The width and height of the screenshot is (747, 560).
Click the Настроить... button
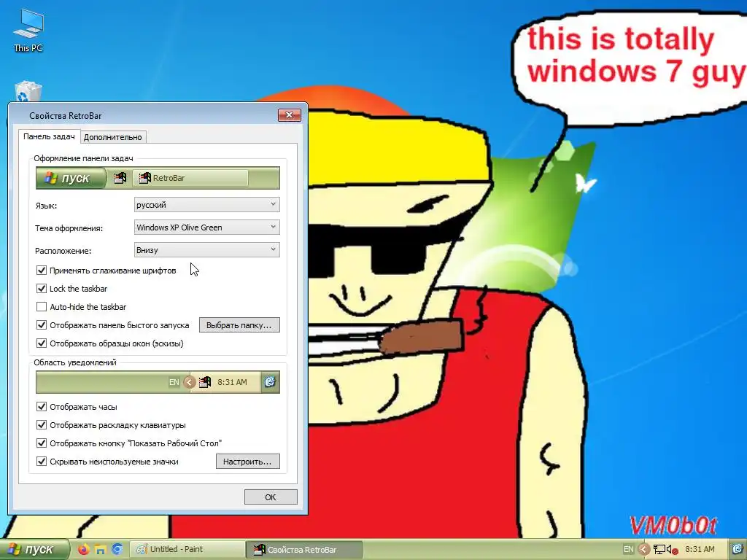(248, 462)
